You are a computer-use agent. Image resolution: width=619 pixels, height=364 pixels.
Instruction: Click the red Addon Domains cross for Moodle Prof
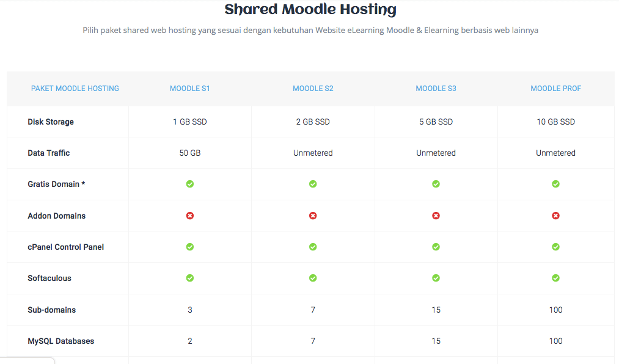(555, 216)
